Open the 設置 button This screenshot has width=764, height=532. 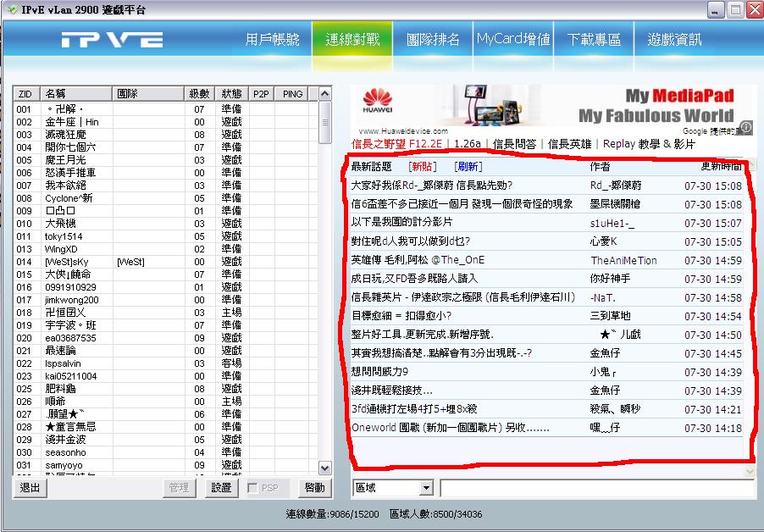coord(222,488)
